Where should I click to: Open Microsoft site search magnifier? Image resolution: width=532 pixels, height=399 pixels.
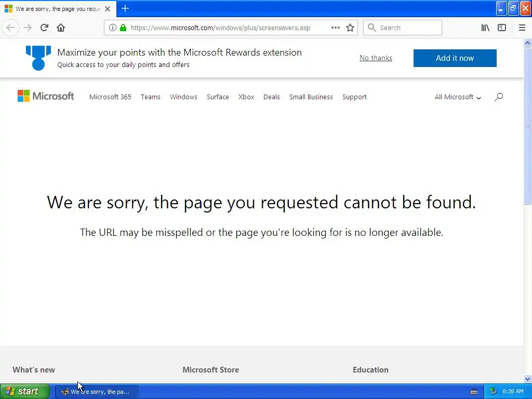498,97
